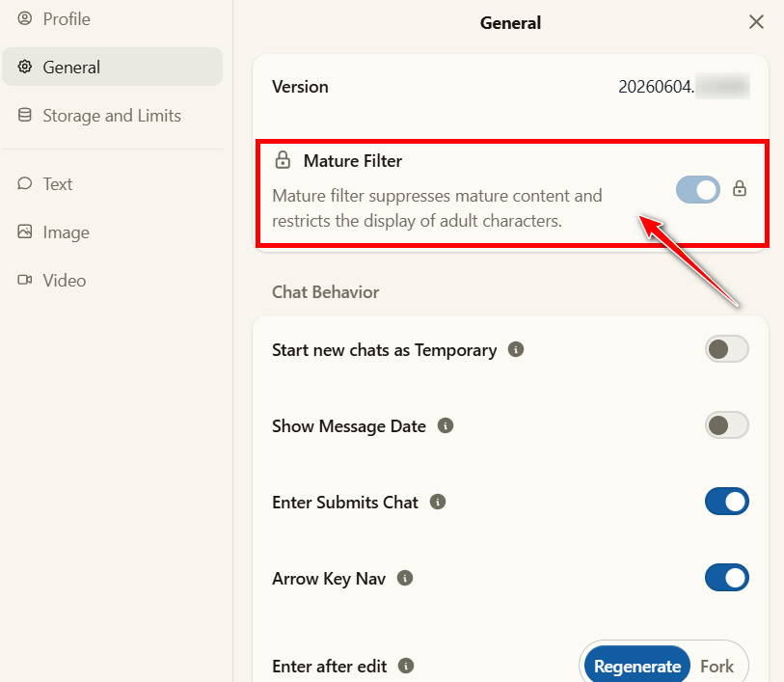This screenshot has height=682, width=784.
Task: Open the Text settings section
Action: point(112,184)
